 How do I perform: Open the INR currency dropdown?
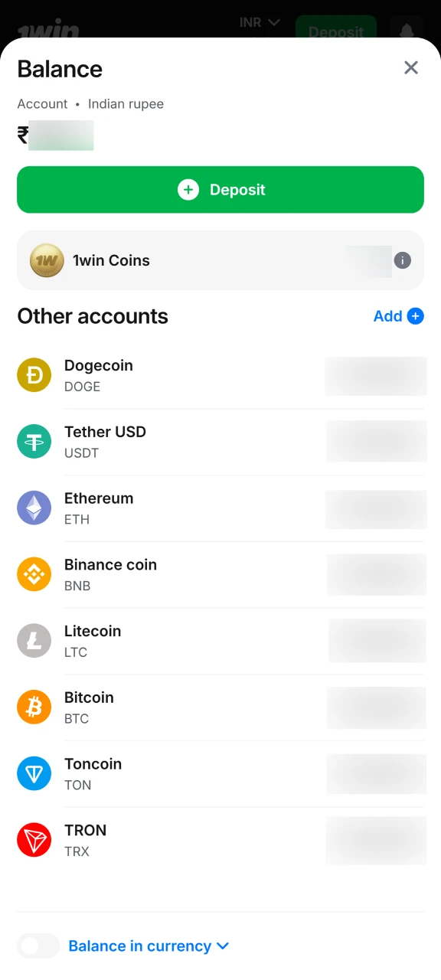(259, 22)
